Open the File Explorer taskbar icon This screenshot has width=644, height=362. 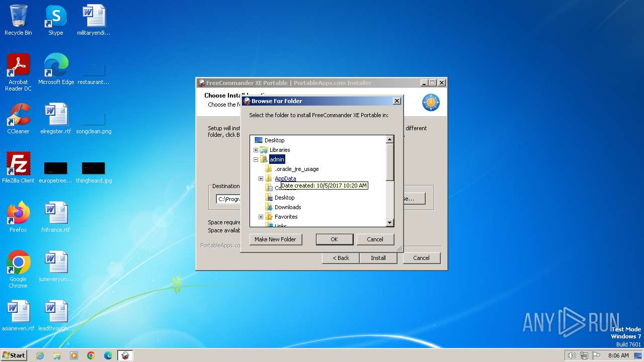(57, 355)
